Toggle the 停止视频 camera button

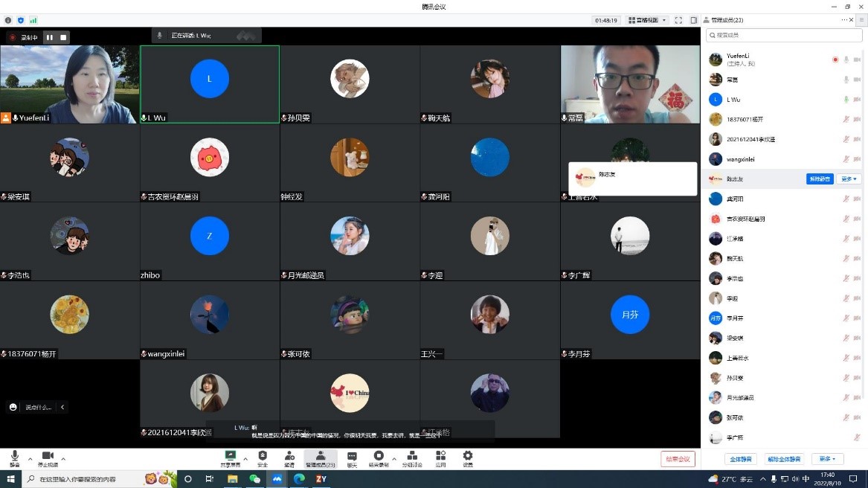[48, 457]
